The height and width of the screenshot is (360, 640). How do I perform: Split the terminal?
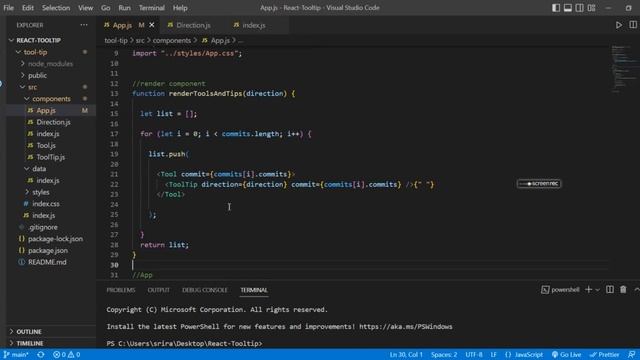pyautogui.click(x=609, y=289)
